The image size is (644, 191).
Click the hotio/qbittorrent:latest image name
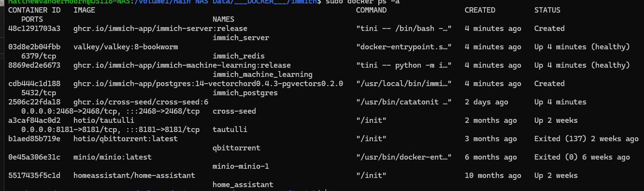[x=126, y=139]
